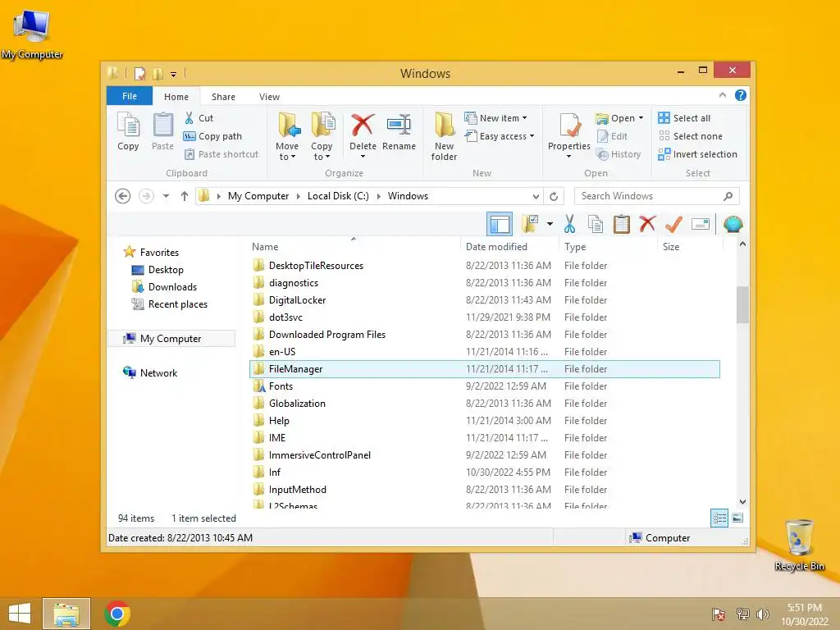Switch to the View ribbon tab
The height and width of the screenshot is (630, 840).
point(269,97)
